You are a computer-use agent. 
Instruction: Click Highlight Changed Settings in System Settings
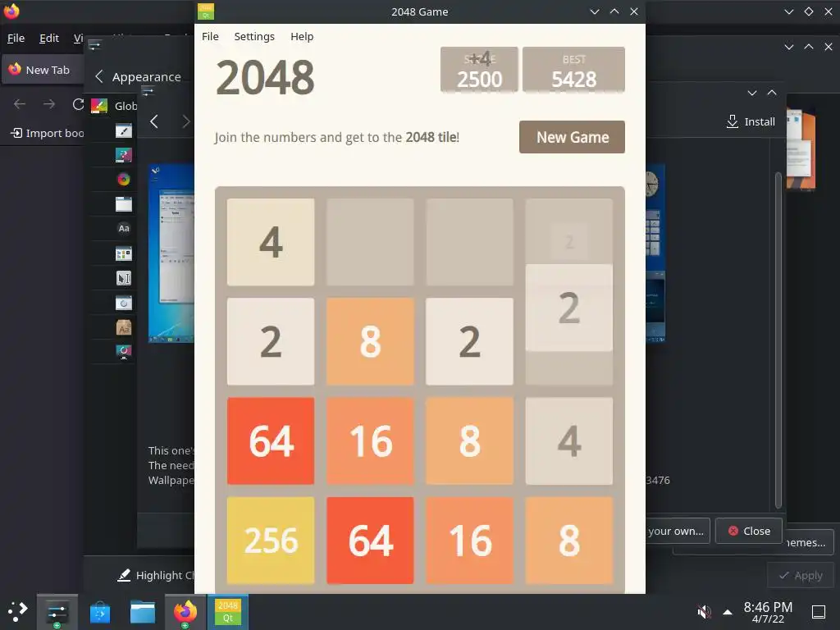pyautogui.click(x=155, y=575)
